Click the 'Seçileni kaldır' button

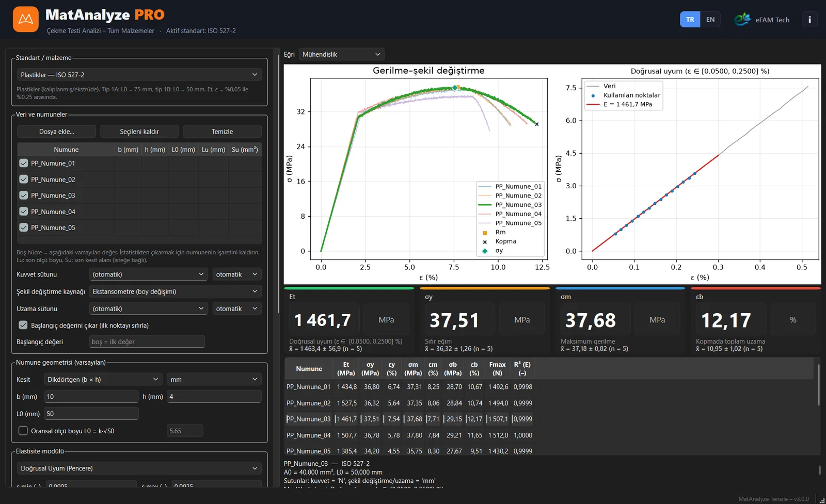click(139, 132)
